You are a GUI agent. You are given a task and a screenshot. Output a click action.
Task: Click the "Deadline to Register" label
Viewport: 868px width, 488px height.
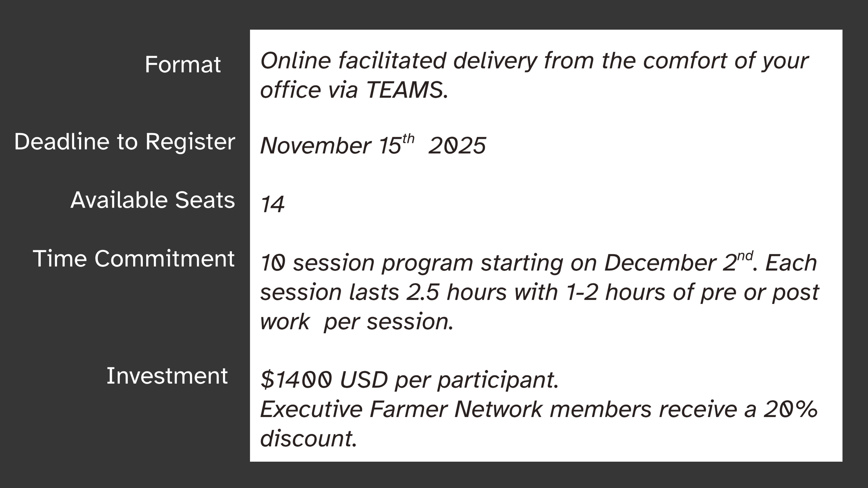125,142
